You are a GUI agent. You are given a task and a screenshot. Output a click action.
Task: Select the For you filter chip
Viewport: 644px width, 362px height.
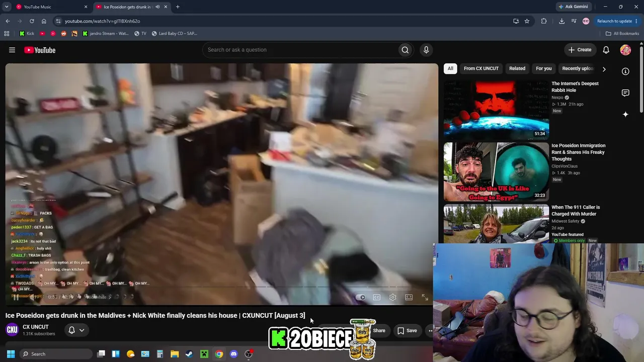[x=544, y=69]
